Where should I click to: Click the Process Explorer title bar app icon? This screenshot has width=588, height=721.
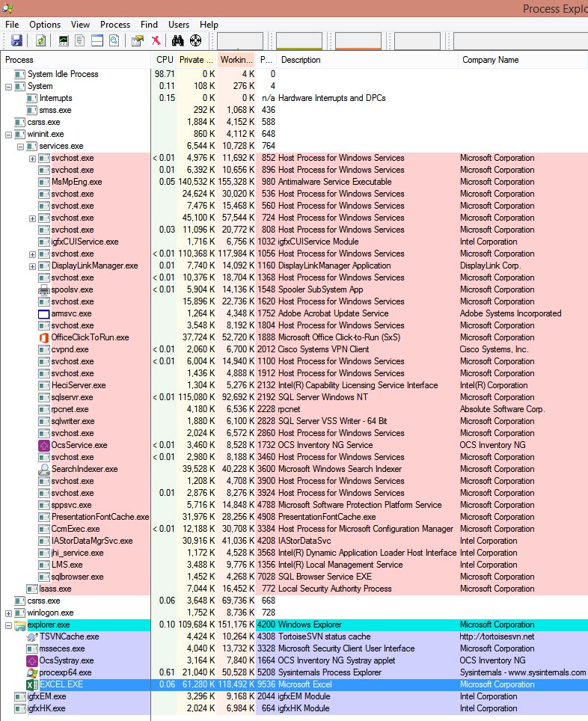click(x=7, y=7)
